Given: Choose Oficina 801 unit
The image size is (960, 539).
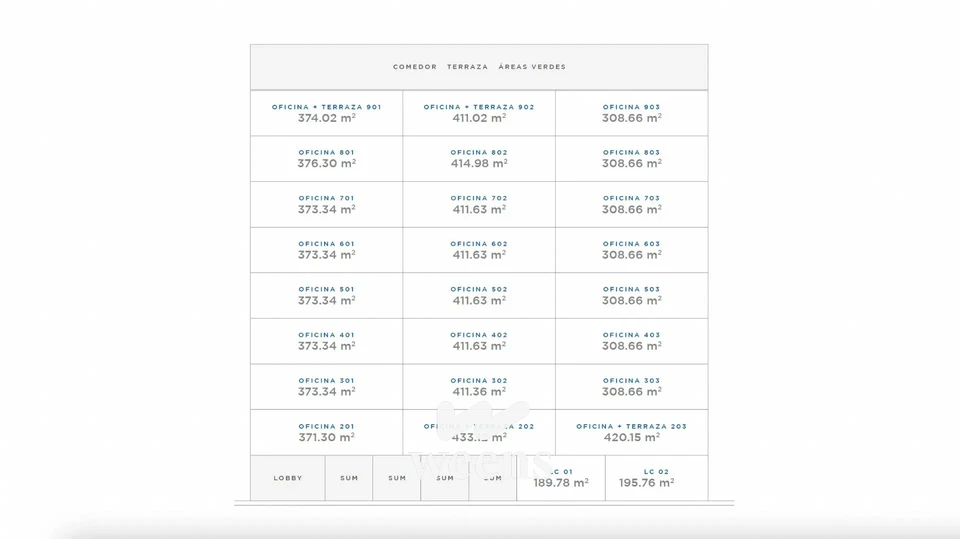Looking at the screenshot, I should tap(326, 159).
